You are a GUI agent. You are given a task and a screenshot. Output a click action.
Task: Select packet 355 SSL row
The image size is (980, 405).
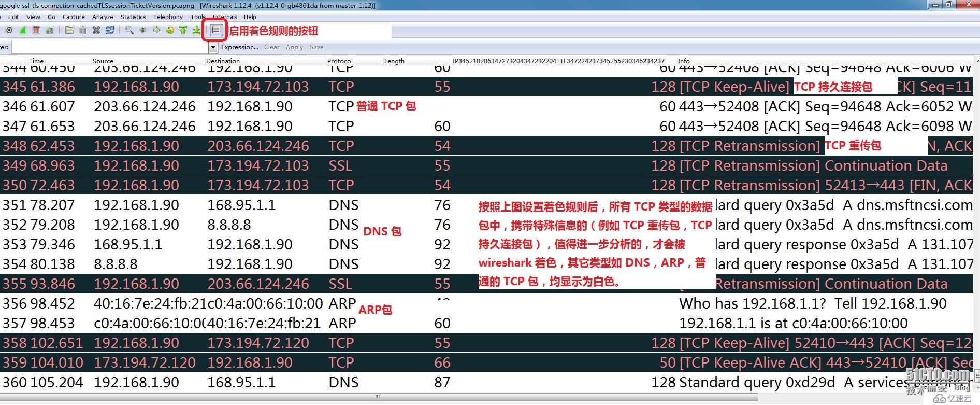click(487, 284)
